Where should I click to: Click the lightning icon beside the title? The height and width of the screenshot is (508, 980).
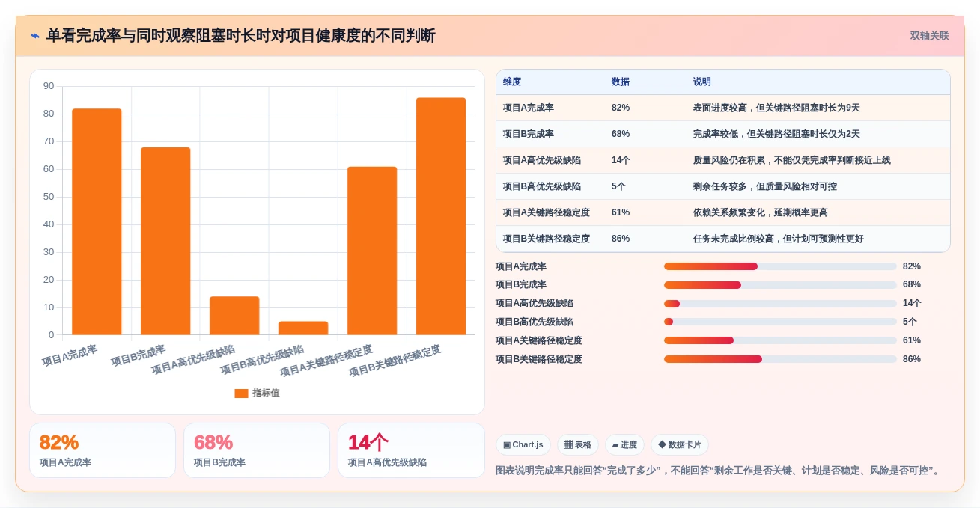(x=35, y=36)
